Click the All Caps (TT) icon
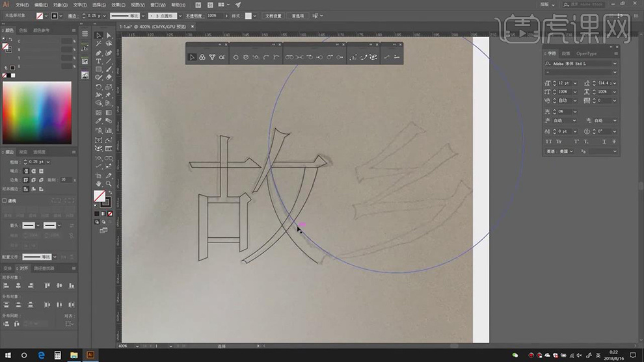This screenshot has height=362, width=644. (548, 141)
